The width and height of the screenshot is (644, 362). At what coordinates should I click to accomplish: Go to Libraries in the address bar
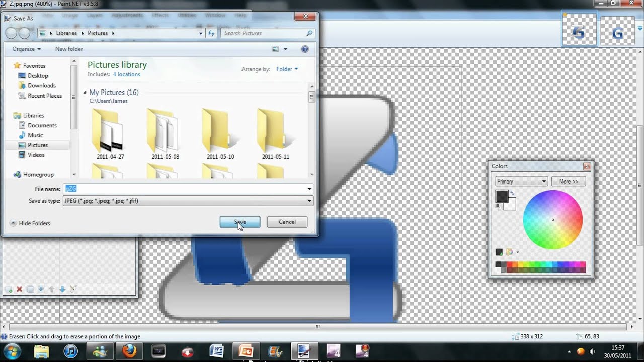[x=66, y=33]
